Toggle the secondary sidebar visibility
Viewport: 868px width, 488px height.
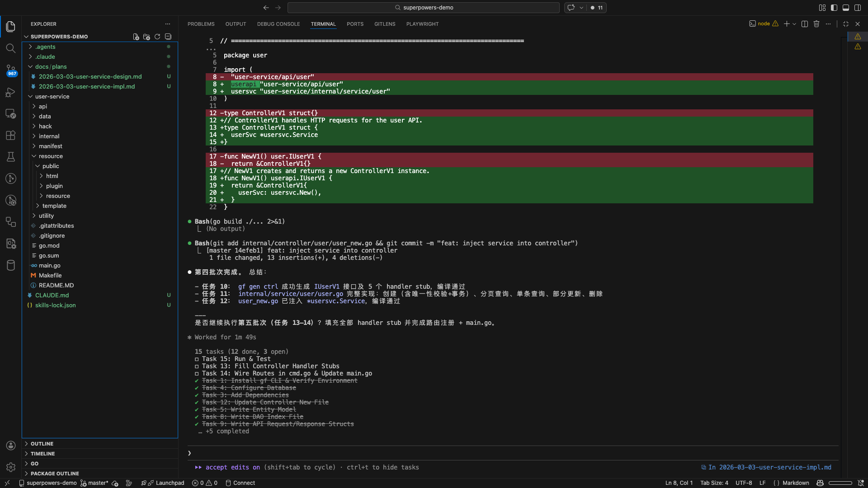[x=858, y=8]
